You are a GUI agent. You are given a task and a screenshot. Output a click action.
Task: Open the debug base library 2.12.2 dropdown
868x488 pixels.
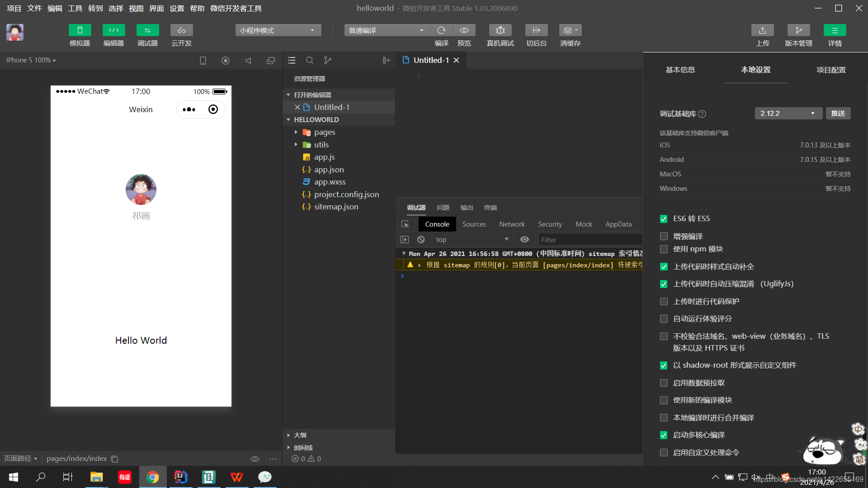coord(788,114)
